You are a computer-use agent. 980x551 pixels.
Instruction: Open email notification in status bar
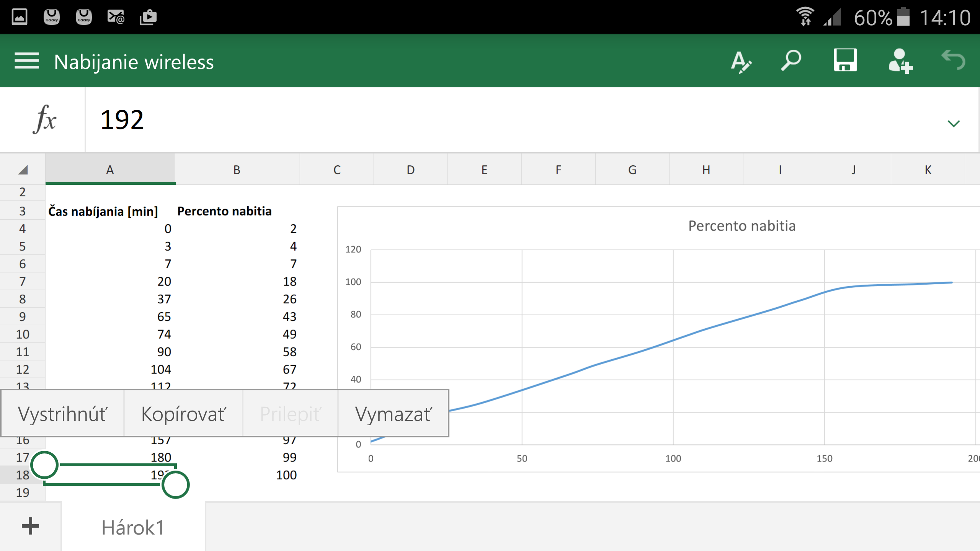click(116, 17)
